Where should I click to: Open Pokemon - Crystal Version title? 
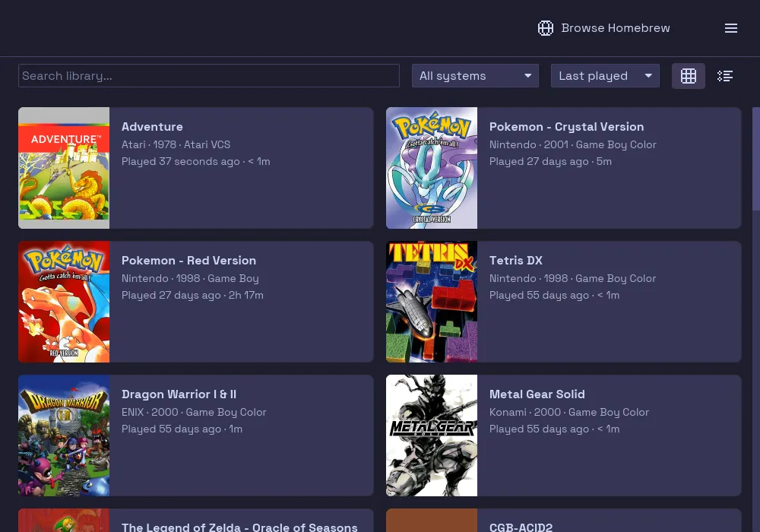pyautogui.click(x=567, y=127)
